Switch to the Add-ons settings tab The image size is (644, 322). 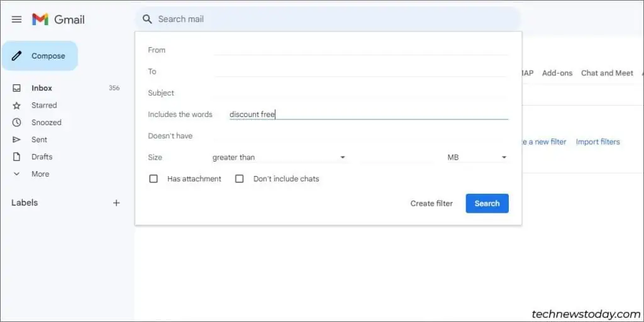click(557, 73)
